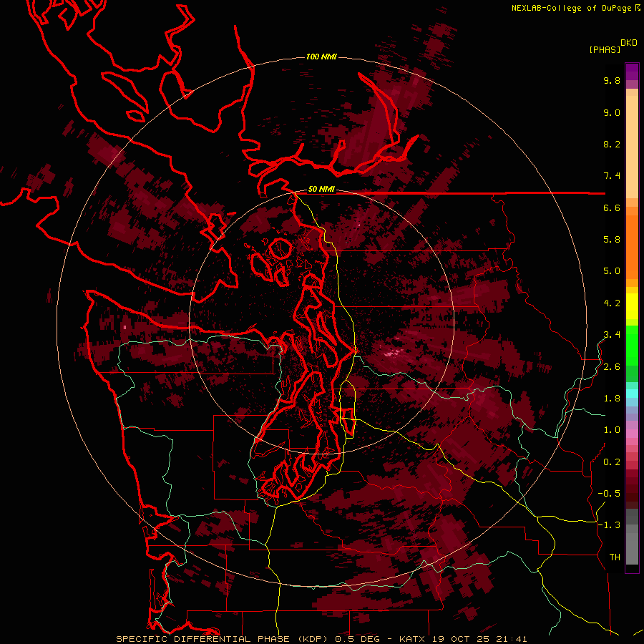Screen dimensions: 644x644
Task: Click the 1.8 legend value
Action: [612, 399]
